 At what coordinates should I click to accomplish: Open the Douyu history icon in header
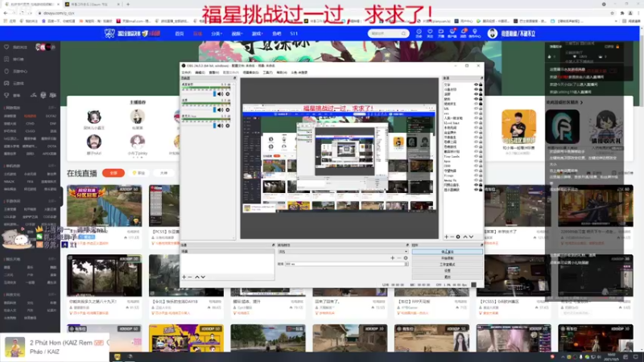tap(419, 33)
